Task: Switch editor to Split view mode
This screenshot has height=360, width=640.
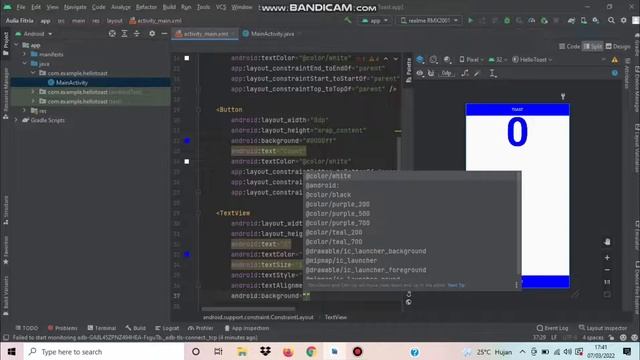Action: pos(593,47)
